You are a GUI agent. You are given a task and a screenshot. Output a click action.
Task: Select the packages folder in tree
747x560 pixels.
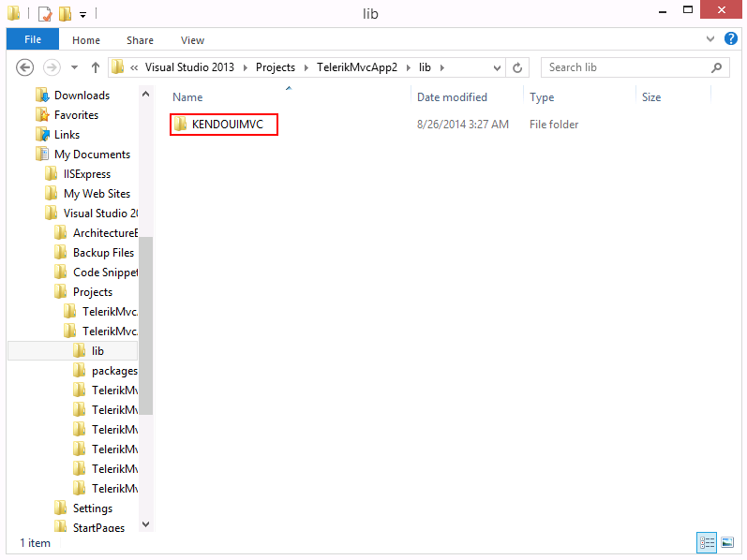coord(114,371)
